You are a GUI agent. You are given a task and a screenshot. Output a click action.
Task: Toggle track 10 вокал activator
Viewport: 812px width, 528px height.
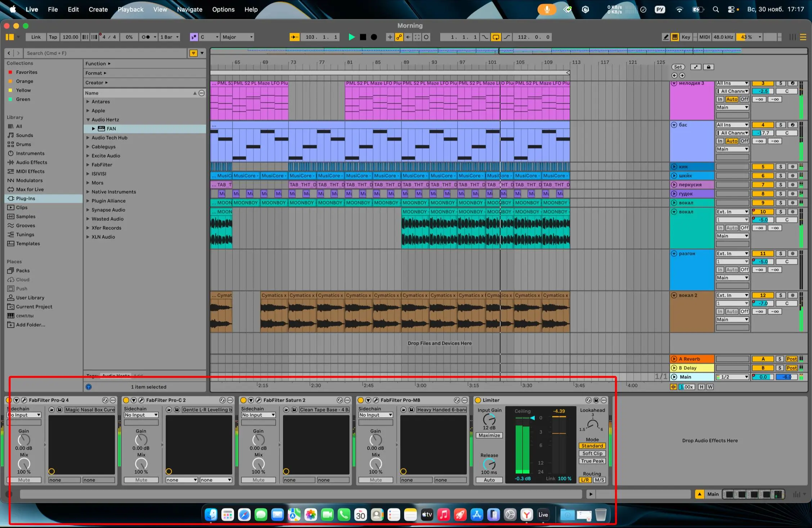click(x=763, y=212)
